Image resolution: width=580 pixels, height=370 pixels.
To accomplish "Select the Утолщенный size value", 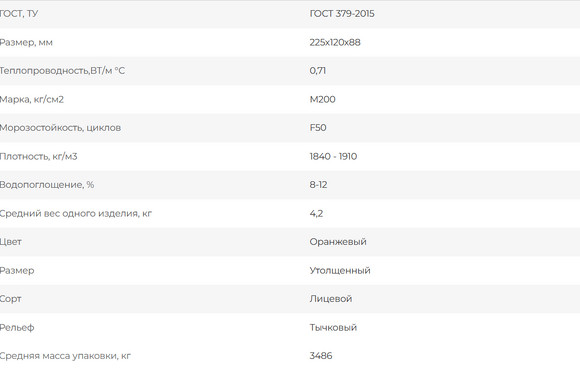I will (x=340, y=270).
